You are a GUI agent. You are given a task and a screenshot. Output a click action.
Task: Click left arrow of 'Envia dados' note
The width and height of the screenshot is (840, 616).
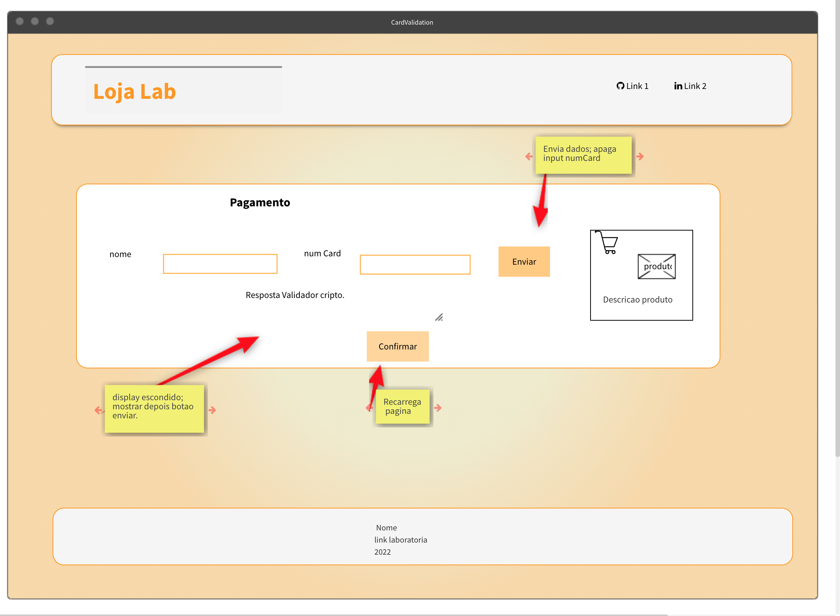point(529,156)
